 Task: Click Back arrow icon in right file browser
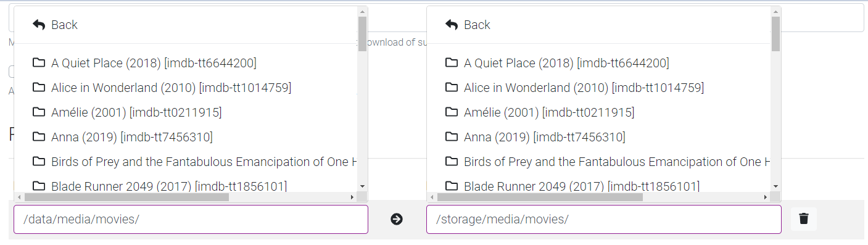(x=452, y=25)
